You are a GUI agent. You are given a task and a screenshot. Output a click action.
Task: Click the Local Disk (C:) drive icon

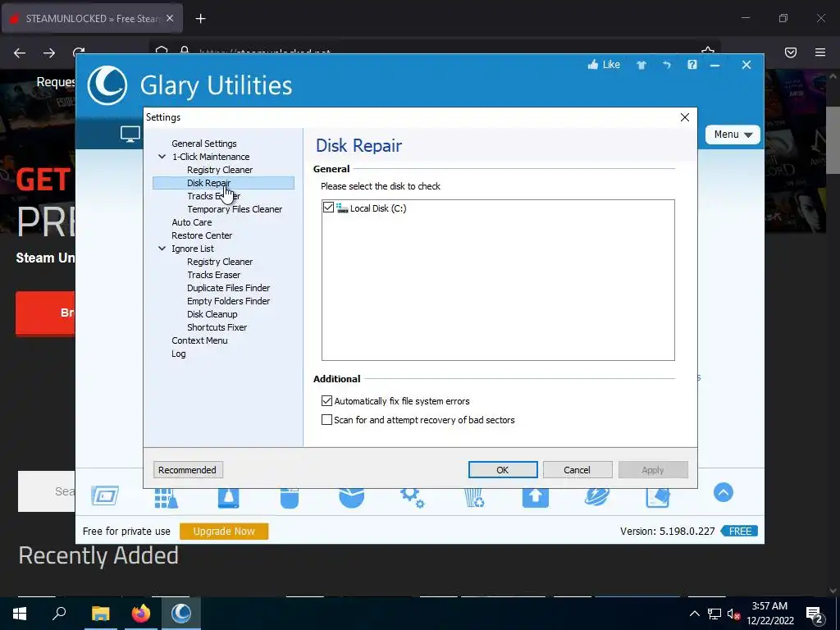[342, 208]
